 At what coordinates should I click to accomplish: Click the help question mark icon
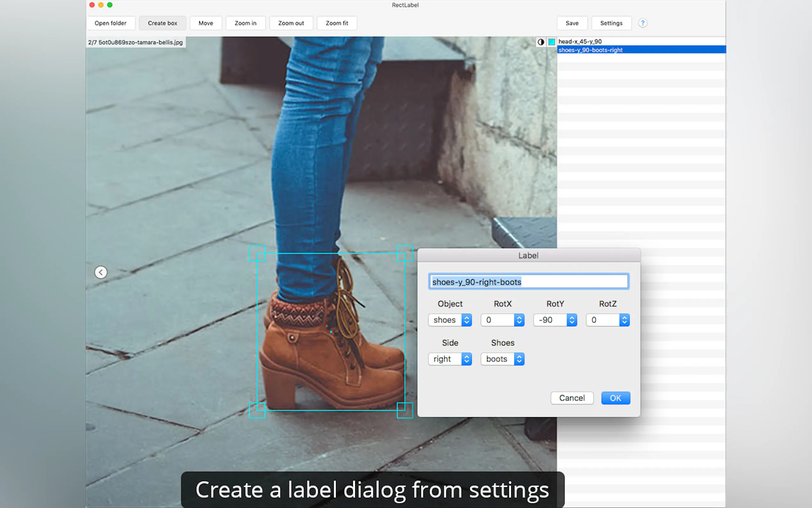pyautogui.click(x=642, y=23)
